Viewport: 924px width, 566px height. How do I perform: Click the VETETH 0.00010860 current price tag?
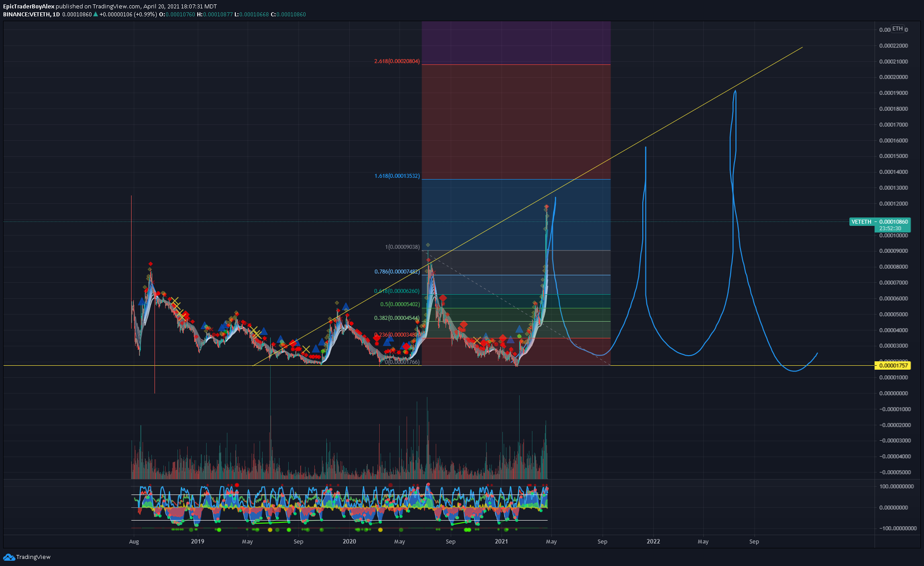coord(879,225)
